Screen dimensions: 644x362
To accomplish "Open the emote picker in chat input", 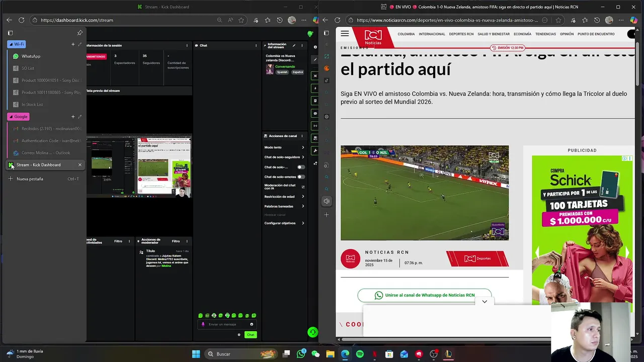I will click(x=252, y=324).
